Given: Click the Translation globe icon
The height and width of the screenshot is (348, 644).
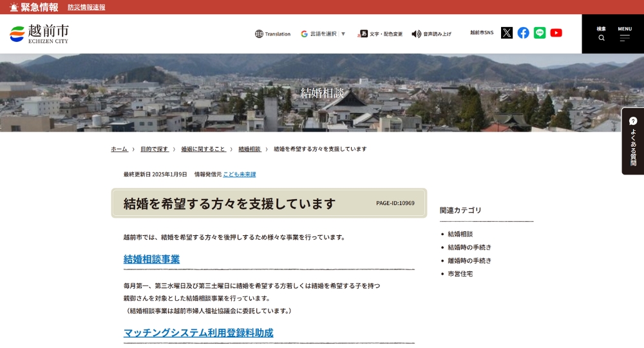Looking at the screenshot, I should coord(259,34).
